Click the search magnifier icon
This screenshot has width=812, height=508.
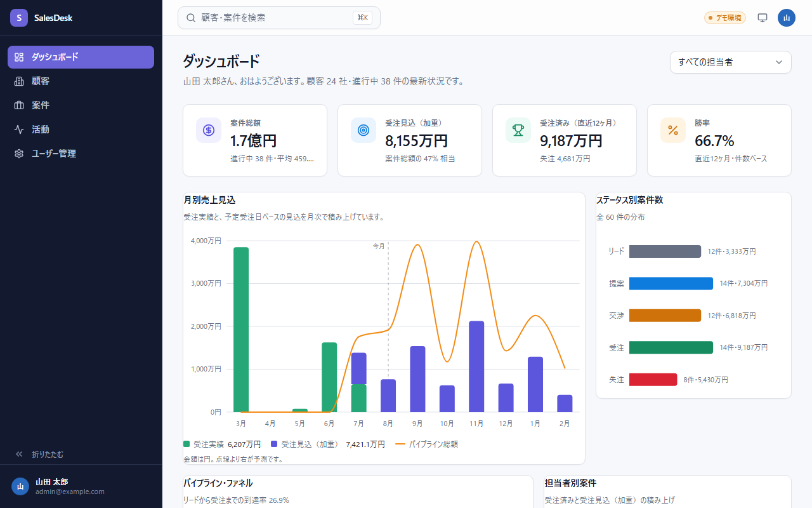(190, 18)
